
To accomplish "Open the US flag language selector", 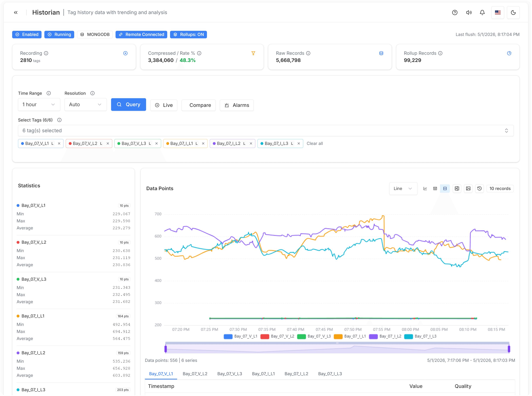I will pyautogui.click(x=498, y=13).
